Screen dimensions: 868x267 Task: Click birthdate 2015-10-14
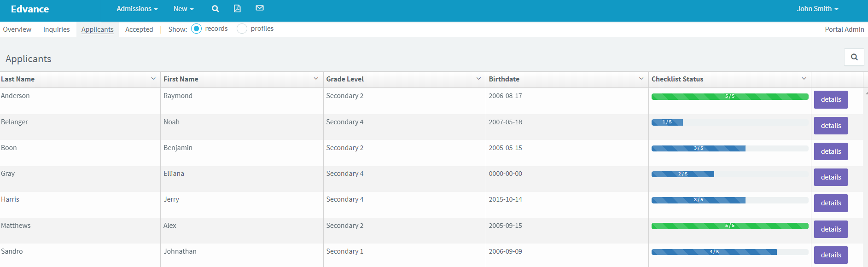coord(506,199)
